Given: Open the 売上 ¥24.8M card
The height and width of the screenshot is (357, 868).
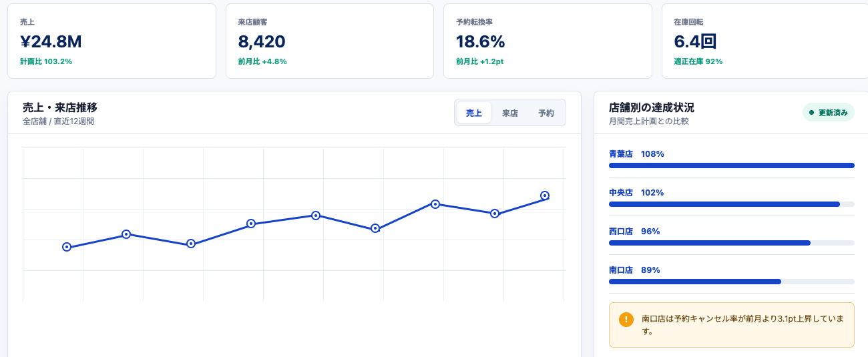Looking at the screenshot, I should click(112, 41).
